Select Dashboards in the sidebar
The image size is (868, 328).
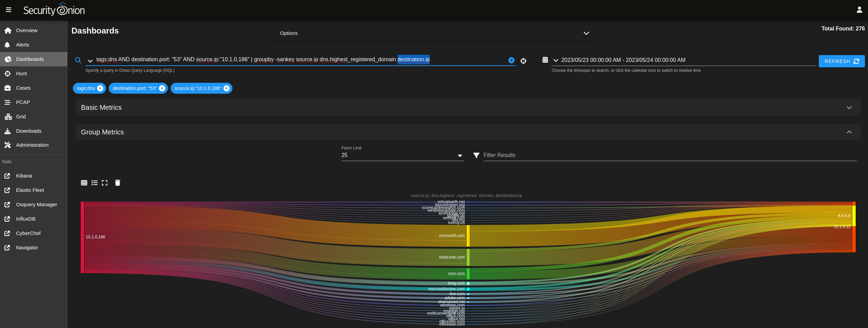34,59
